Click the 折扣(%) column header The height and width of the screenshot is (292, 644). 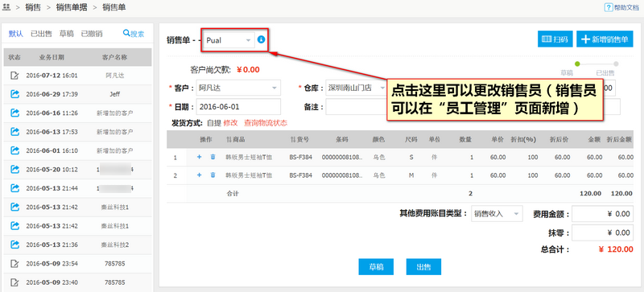click(524, 140)
